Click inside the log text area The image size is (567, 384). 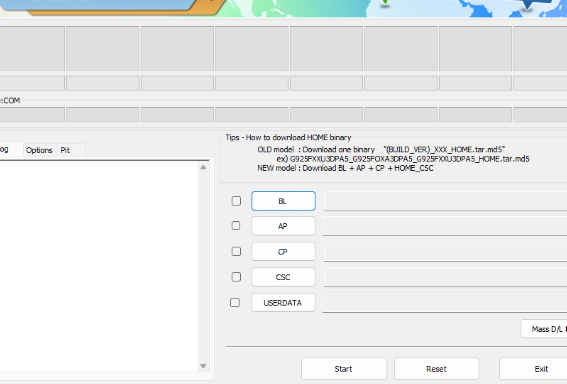pos(98,266)
